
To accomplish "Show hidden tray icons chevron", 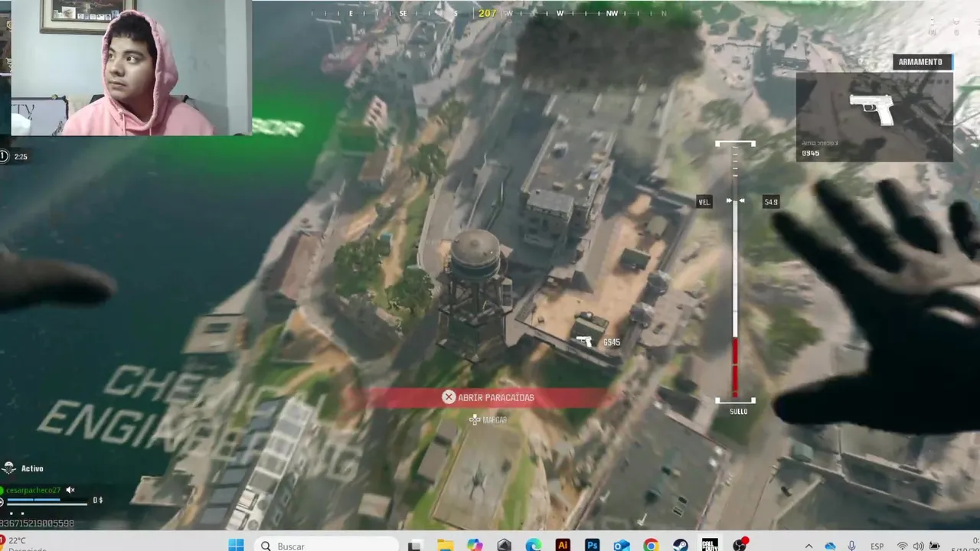I will tap(808, 546).
